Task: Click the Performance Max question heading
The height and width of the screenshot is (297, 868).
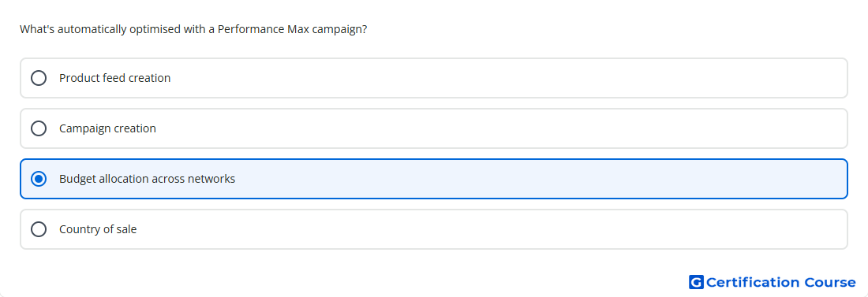Action: coord(193,29)
